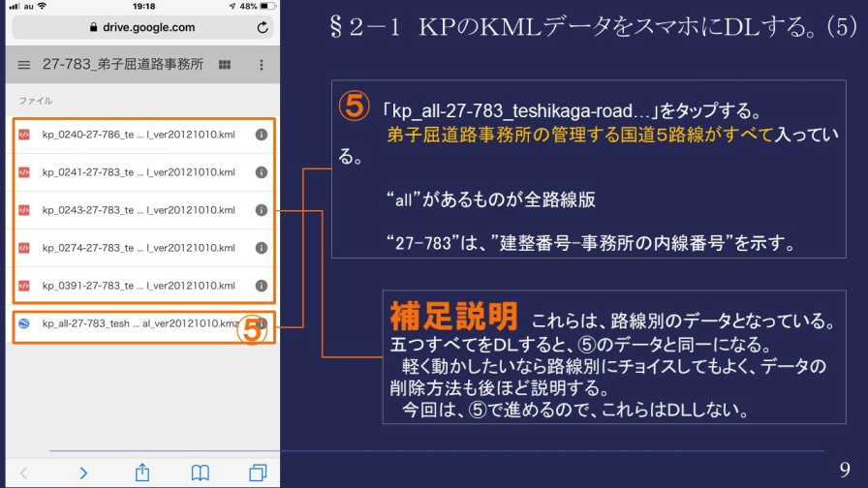The height and width of the screenshot is (488, 868).
Task: Show info for kp_0241 file
Action: coord(262,172)
